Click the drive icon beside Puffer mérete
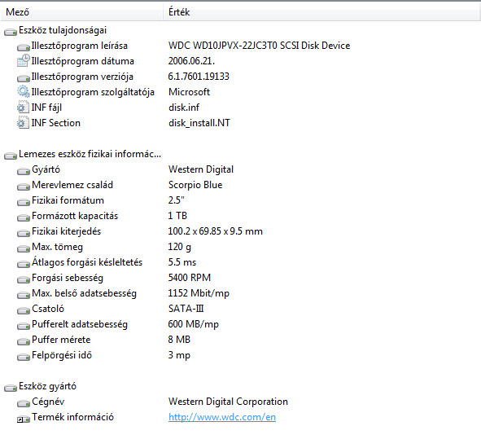481x448 pixels. (24, 341)
